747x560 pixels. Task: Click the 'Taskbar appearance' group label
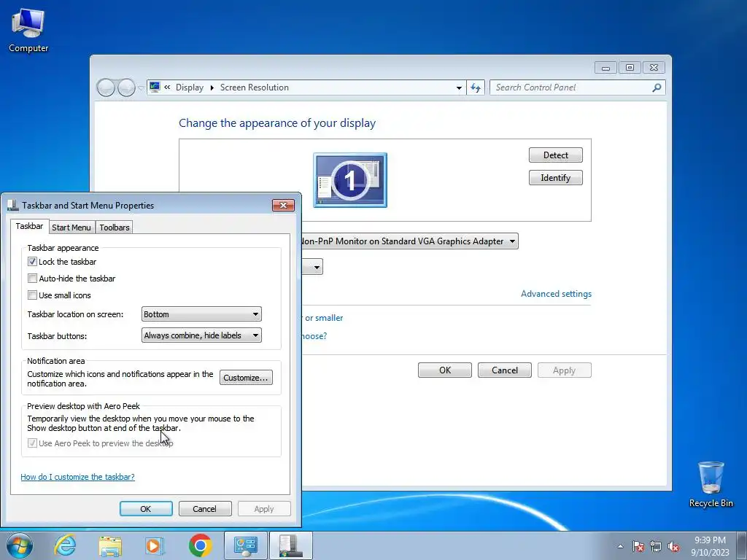pos(63,248)
